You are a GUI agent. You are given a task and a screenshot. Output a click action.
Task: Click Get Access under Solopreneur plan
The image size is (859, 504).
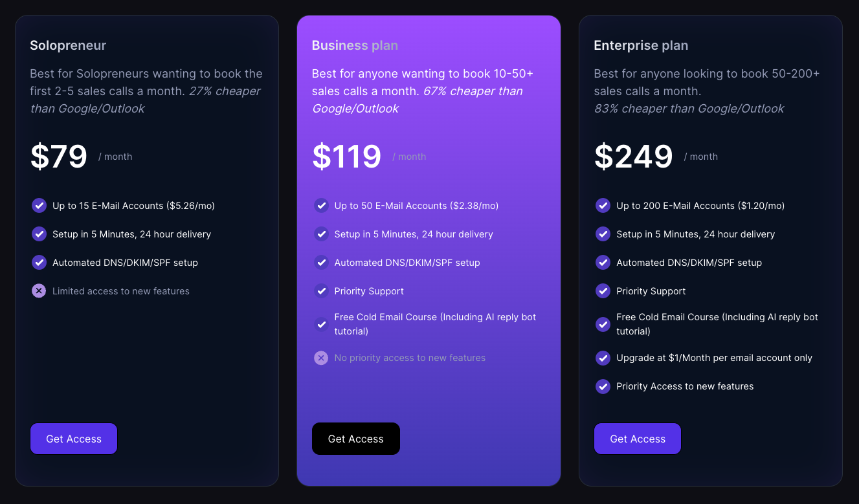click(74, 439)
